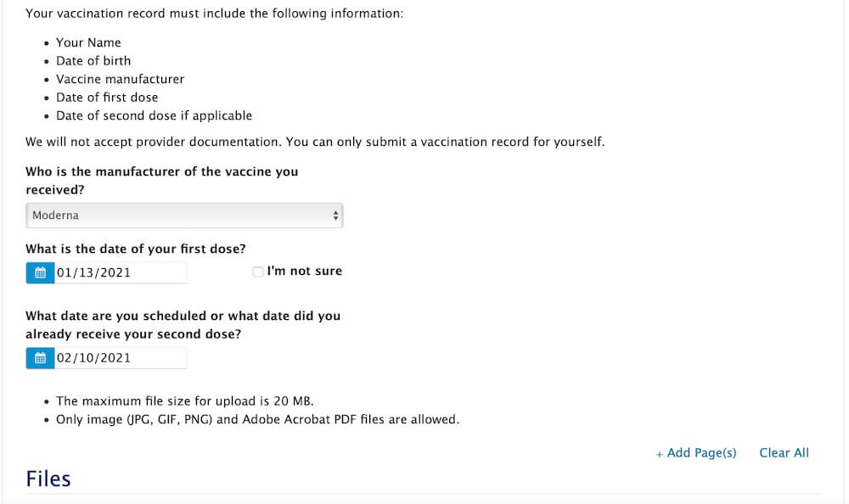
Task: Click the "I'm not sure" label text
Action: tap(304, 271)
